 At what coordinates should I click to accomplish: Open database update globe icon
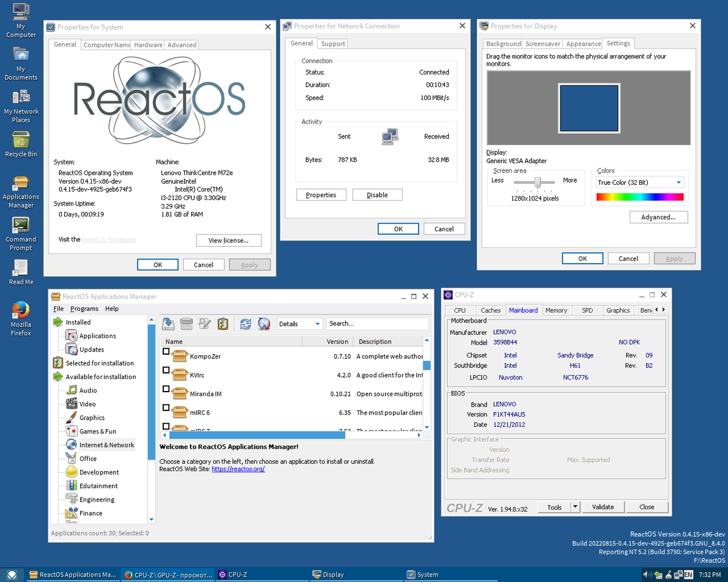pyautogui.click(x=263, y=324)
